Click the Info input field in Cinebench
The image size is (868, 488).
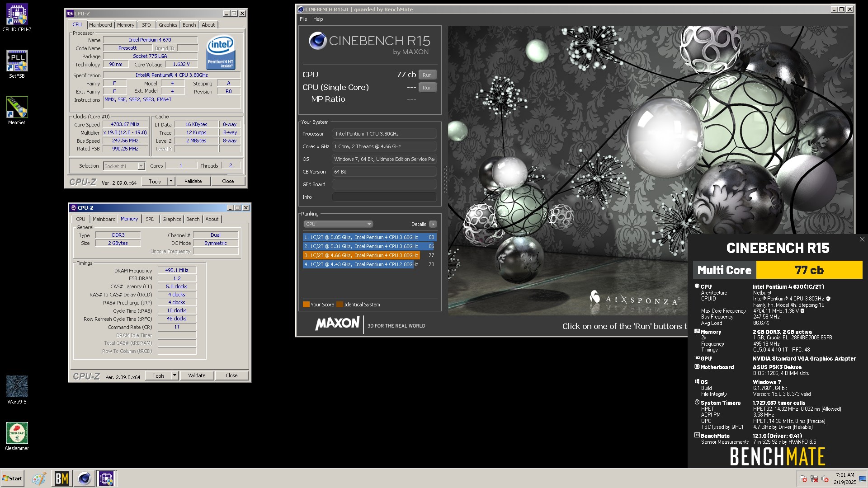(x=384, y=197)
